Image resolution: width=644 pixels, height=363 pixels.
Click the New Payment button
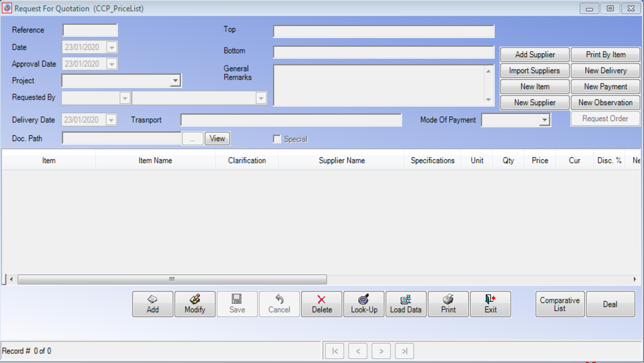(606, 87)
